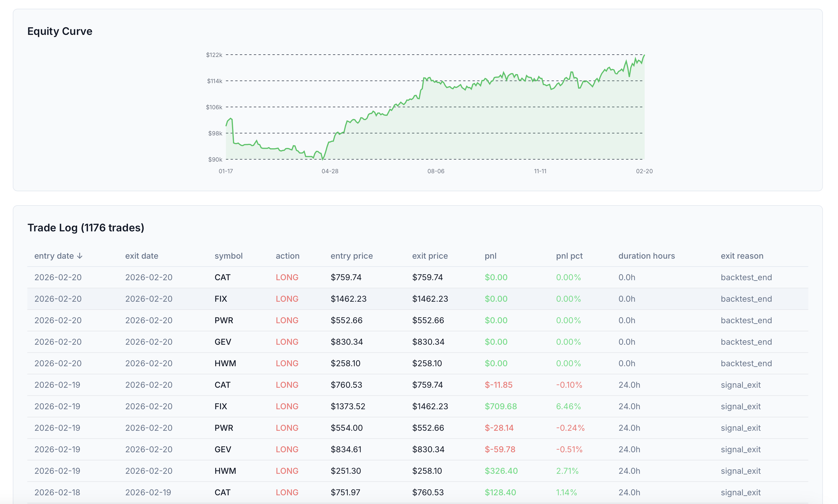The height and width of the screenshot is (504, 838).
Task: Sort the trade log by symbol
Action: 228,256
